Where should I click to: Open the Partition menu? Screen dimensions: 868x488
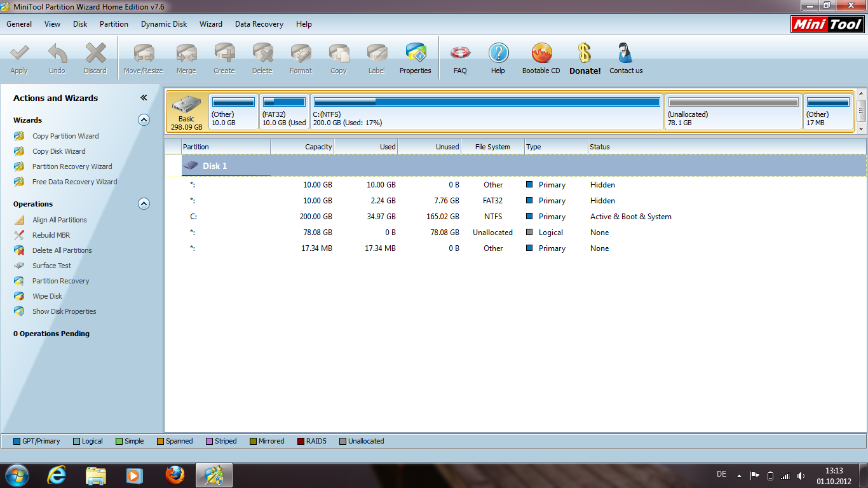click(x=114, y=24)
